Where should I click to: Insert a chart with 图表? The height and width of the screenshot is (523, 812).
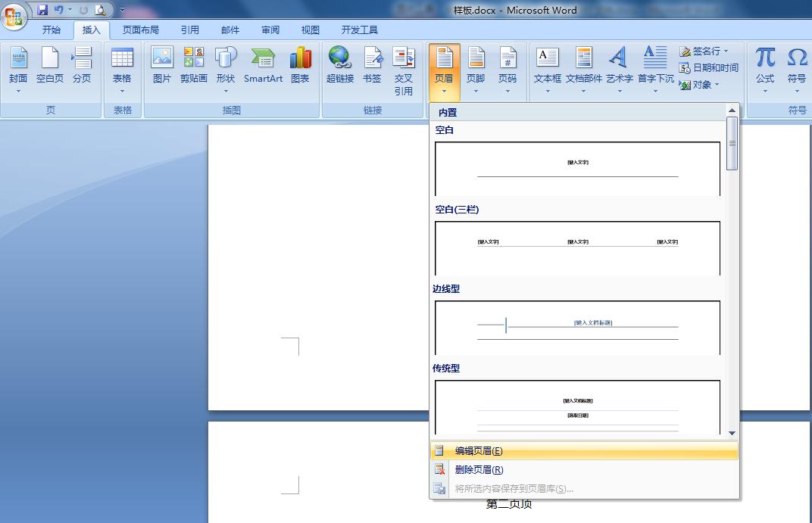(x=300, y=64)
